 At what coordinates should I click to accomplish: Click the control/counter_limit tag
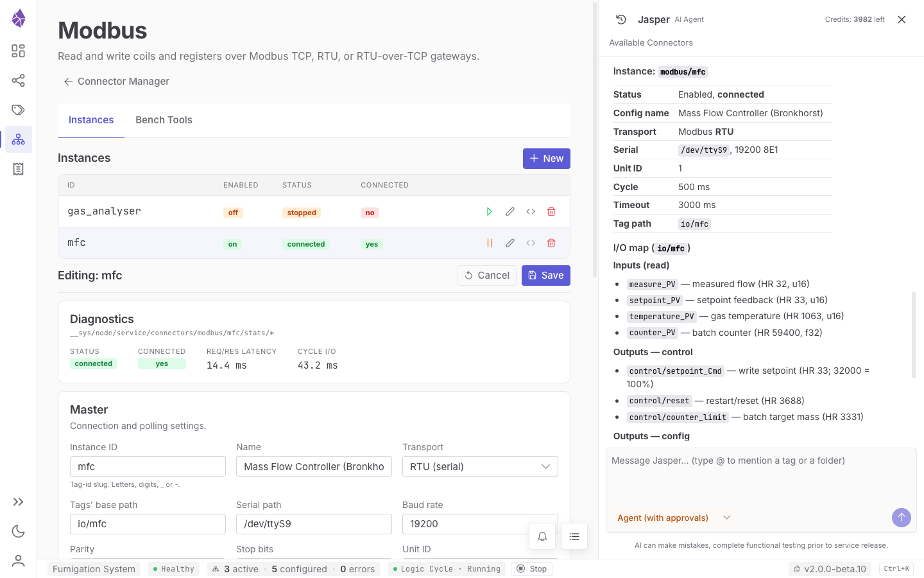click(678, 417)
